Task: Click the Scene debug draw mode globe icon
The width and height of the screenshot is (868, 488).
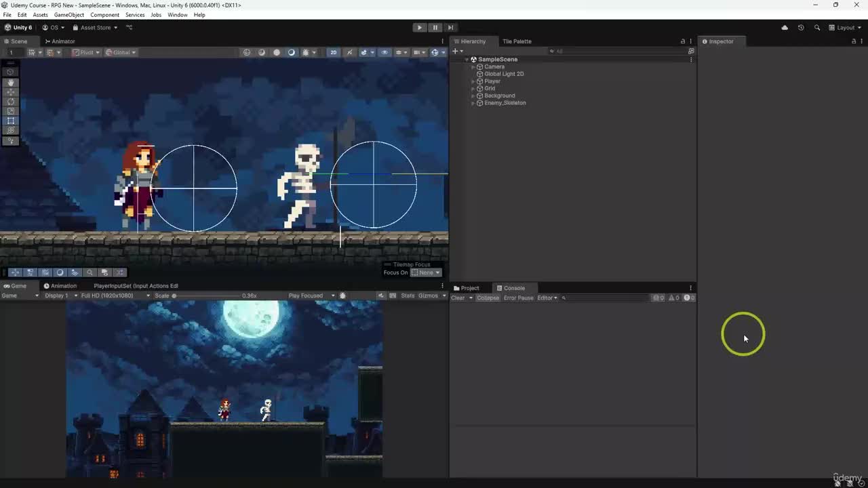Action: pyautogui.click(x=247, y=52)
